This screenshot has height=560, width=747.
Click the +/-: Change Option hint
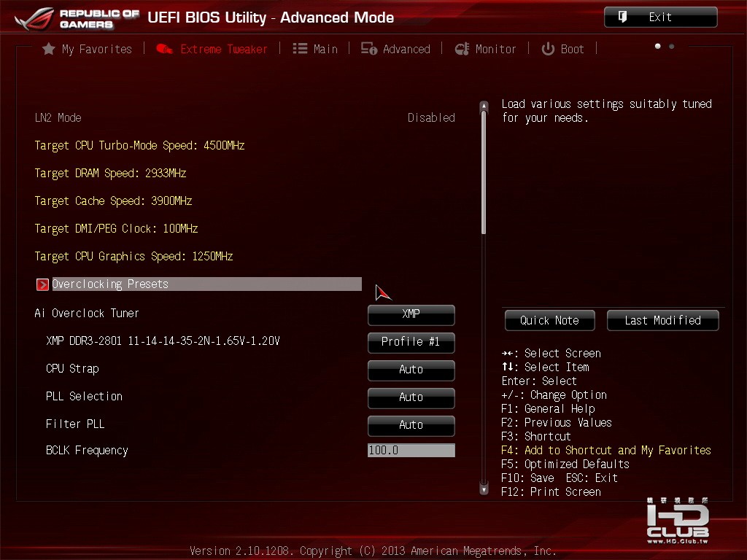click(x=554, y=394)
